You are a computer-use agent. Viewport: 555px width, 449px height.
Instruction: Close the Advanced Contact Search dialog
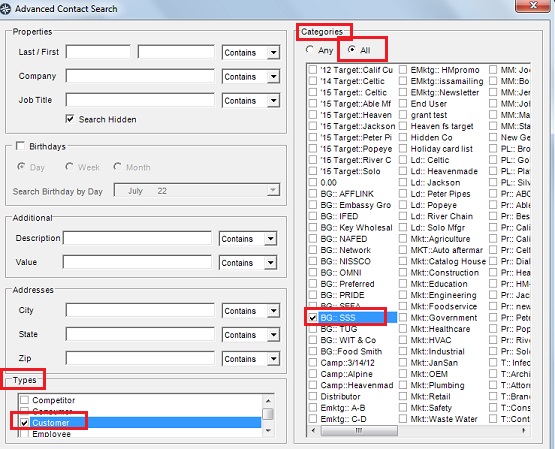point(533,6)
